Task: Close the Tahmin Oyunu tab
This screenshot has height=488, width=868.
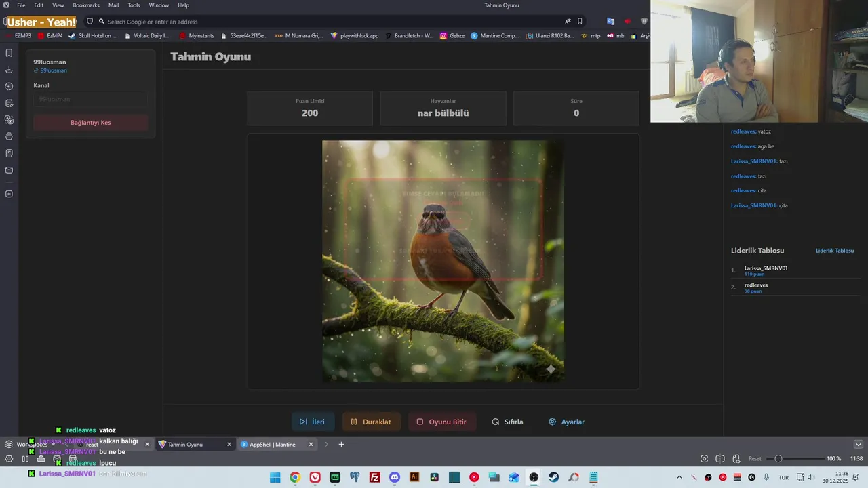Action: (229, 445)
